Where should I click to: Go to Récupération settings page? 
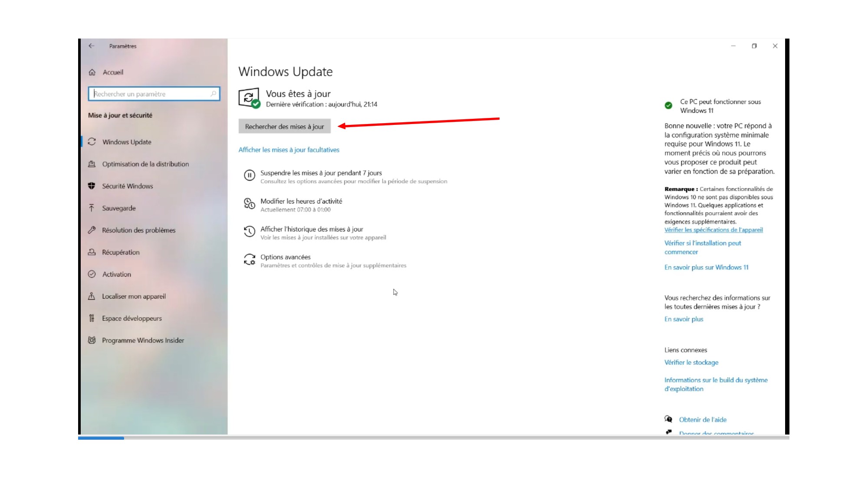(121, 252)
